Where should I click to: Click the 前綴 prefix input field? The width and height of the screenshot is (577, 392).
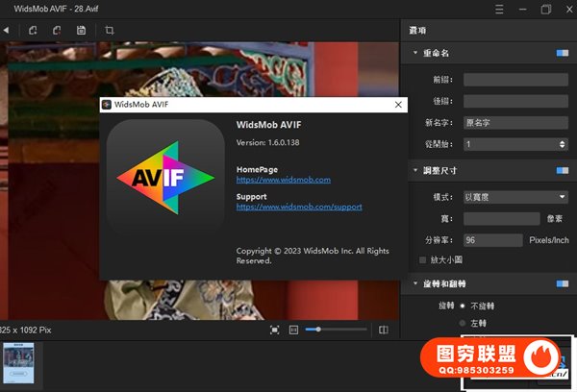pos(514,79)
